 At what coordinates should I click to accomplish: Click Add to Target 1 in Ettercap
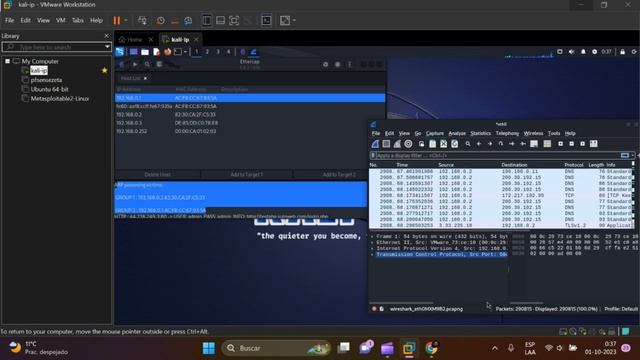[x=247, y=175]
